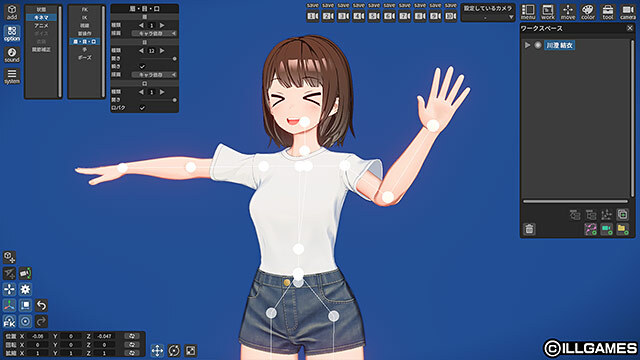Viewport: 640px width, 360px height.
Task: Click the gear settings icon at lower left
Action: pos(25,289)
